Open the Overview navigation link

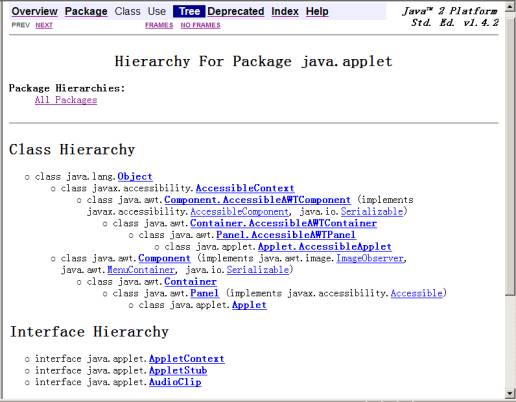[34, 11]
